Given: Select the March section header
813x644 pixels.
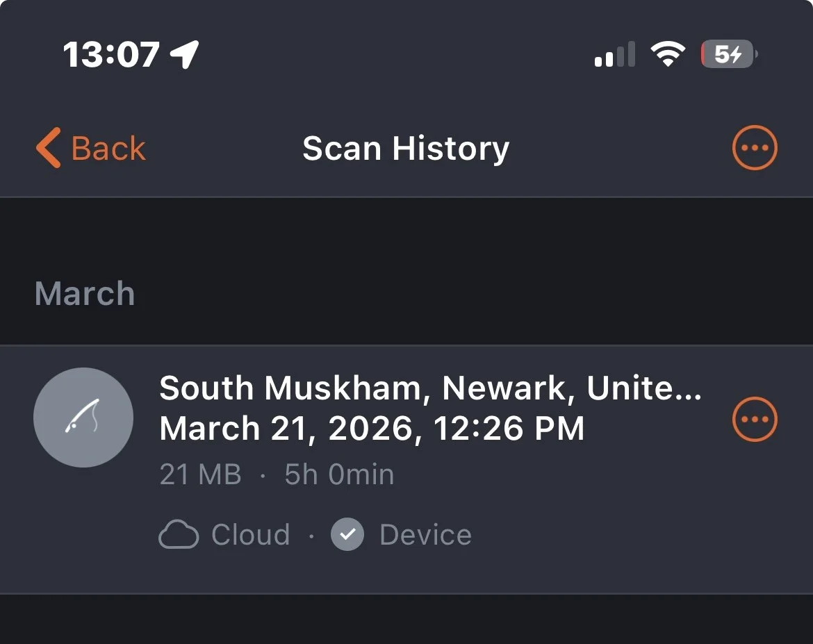Looking at the screenshot, I should pyautogui.click(x=85, y=294).
